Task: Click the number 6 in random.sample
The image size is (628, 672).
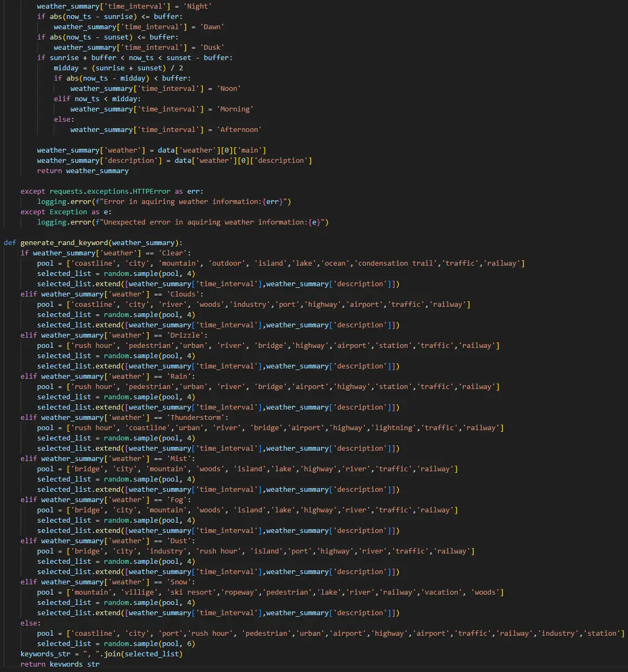Action: point(191,644)
